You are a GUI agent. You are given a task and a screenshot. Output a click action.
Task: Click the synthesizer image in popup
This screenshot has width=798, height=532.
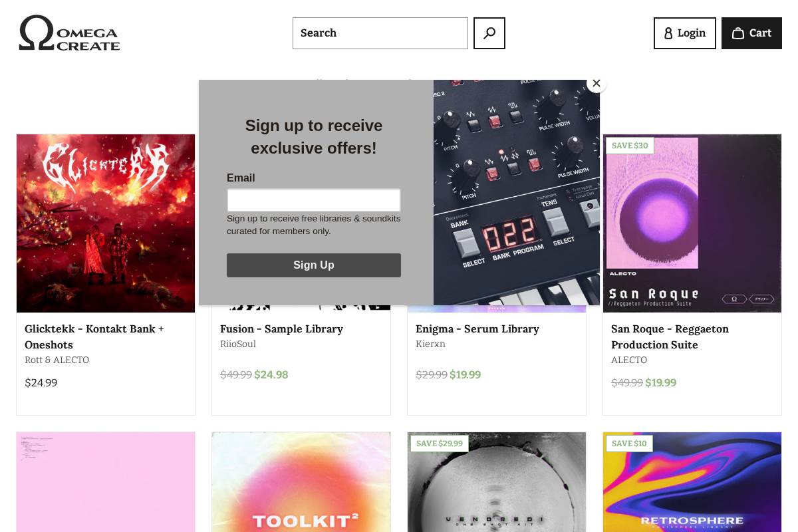[x=517, y=193]
